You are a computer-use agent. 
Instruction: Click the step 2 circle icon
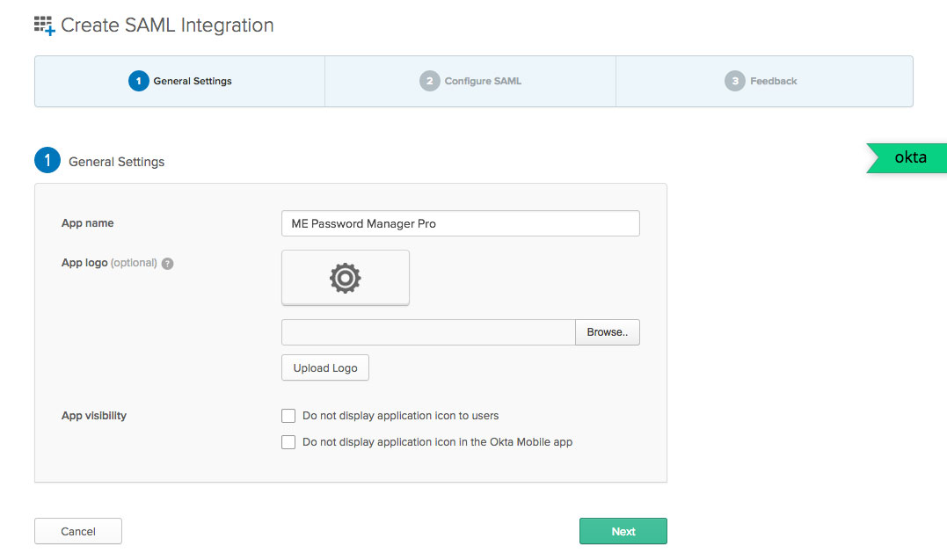pos(429,81)
